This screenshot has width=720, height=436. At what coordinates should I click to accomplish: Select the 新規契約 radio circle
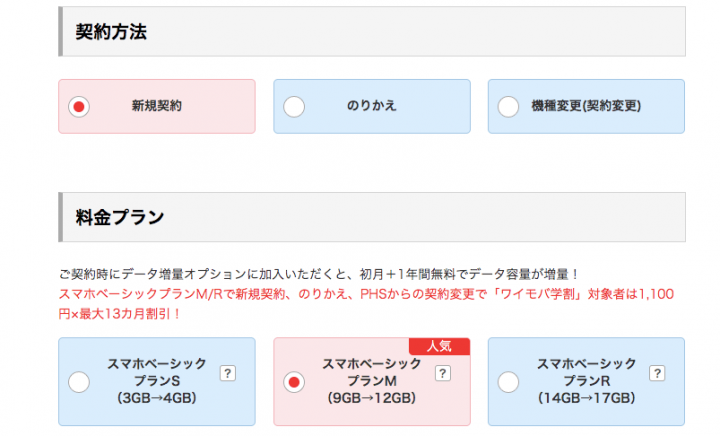[79, 107]
